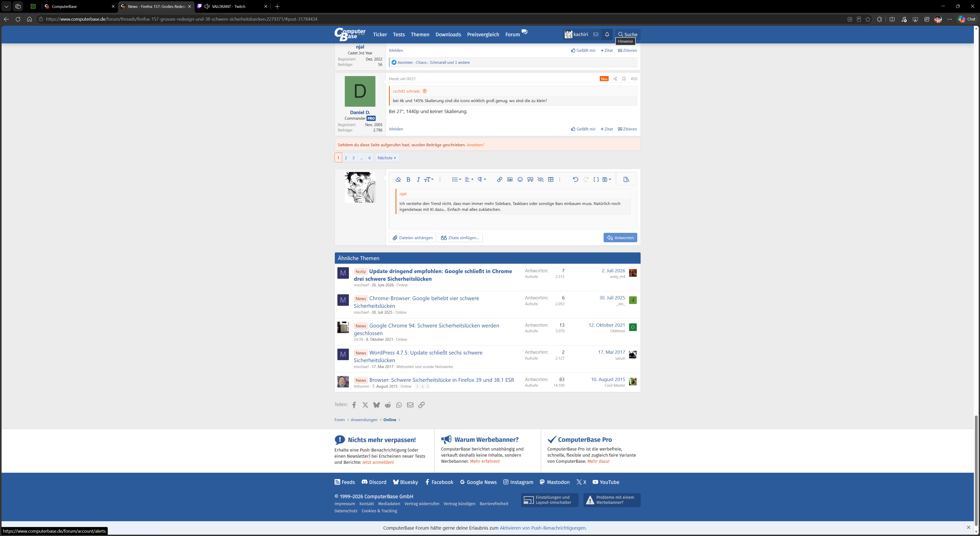
Task: Click the Dateien anhängen button
Action: point(412,238)
